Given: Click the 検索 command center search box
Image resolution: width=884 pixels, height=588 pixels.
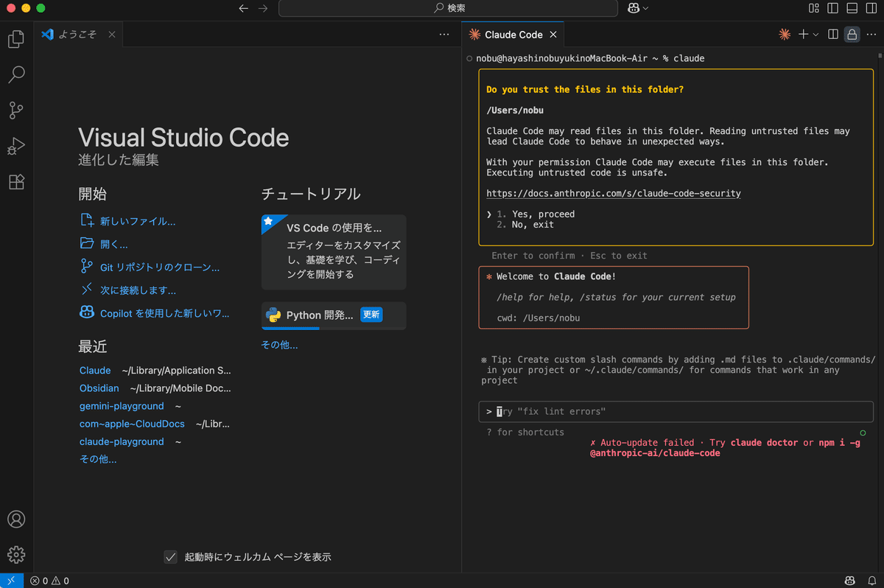Looking at the screenshot, I should 448,8.
